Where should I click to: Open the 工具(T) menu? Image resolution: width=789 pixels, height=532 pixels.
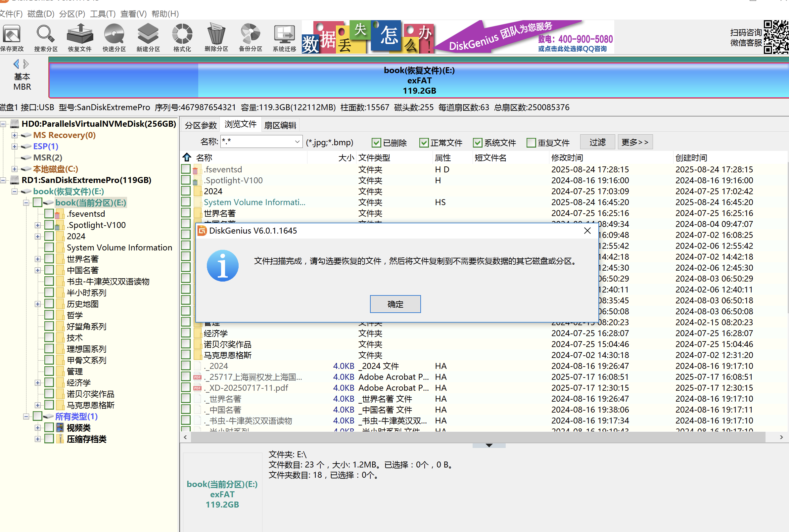[103, 14]
